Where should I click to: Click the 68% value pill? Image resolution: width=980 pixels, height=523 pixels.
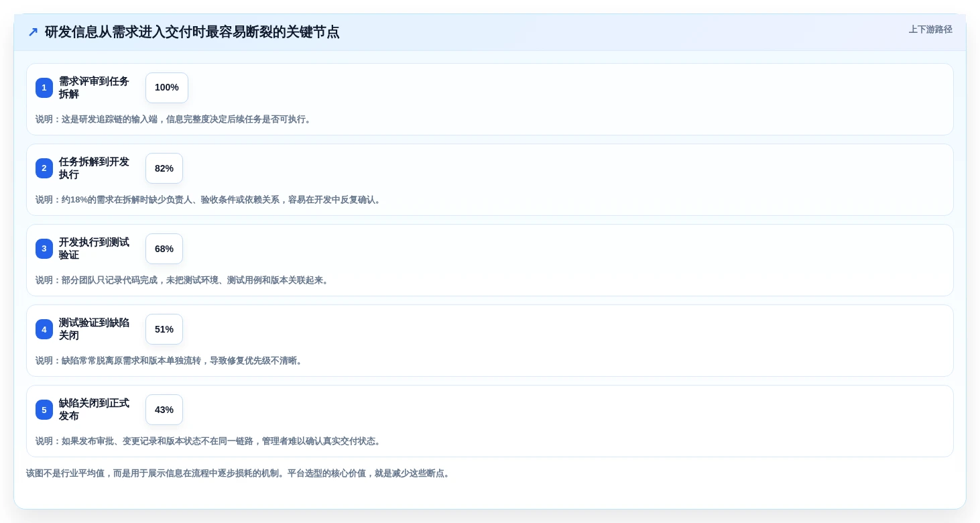coord(164,249)
